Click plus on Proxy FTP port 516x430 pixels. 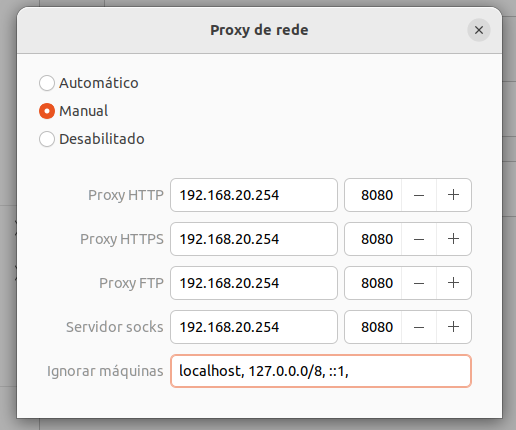[x=453, y=283]
